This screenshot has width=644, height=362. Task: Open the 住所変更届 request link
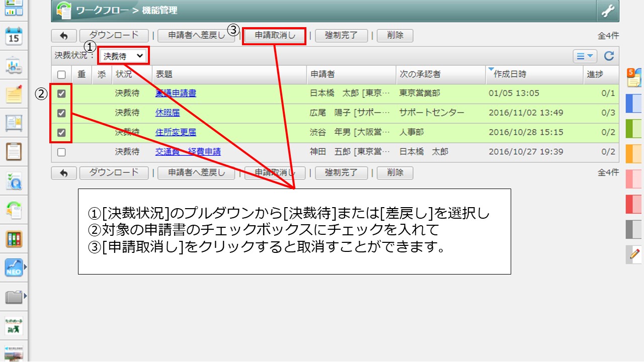[176, 133]
